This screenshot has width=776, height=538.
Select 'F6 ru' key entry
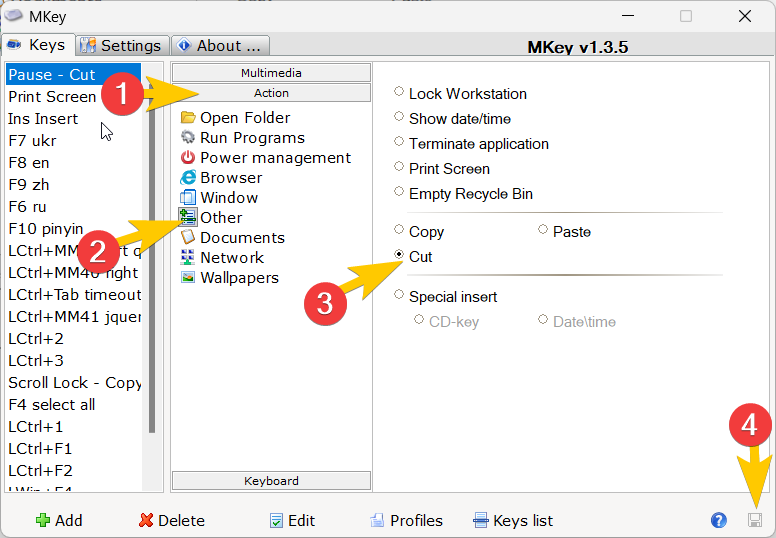(x=73, y=207)
